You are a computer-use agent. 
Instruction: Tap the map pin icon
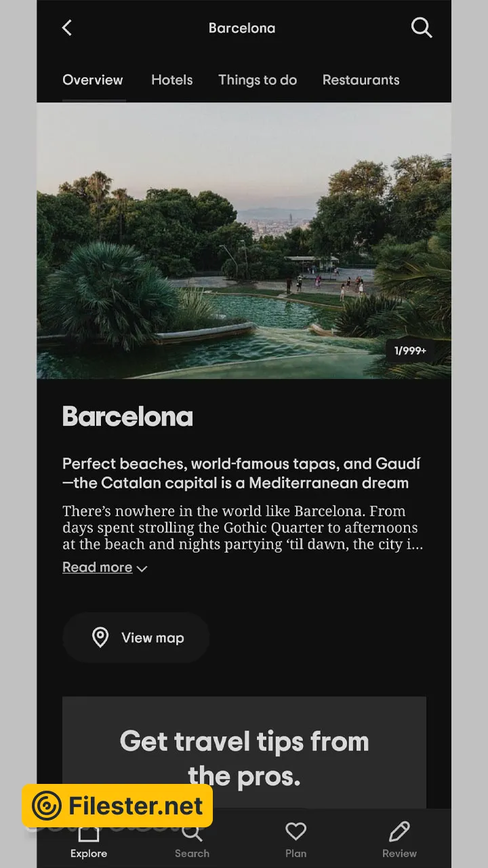pos(100,637)
